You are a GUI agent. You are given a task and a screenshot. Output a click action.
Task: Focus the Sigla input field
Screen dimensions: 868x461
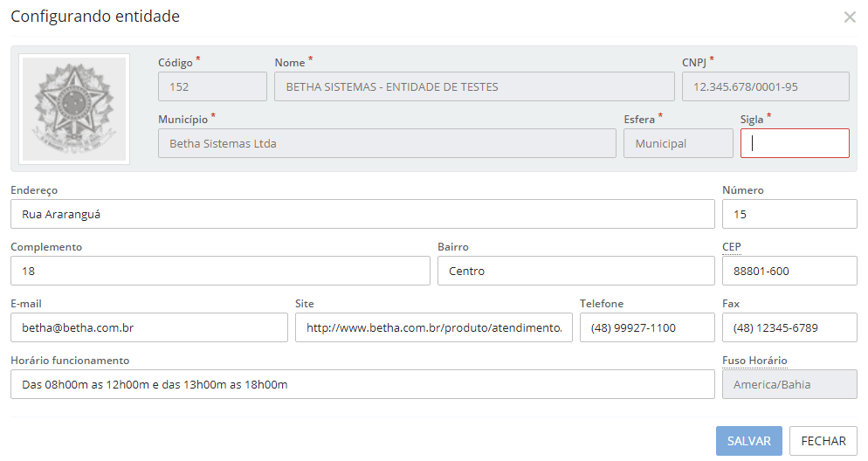click(x=795, y=143)
